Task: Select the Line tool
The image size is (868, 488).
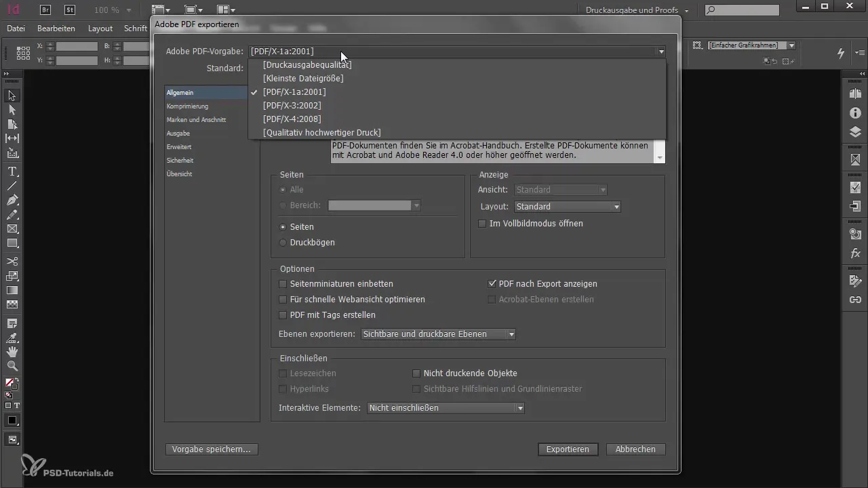Action: pyautogui.click(x=12, y=186)
